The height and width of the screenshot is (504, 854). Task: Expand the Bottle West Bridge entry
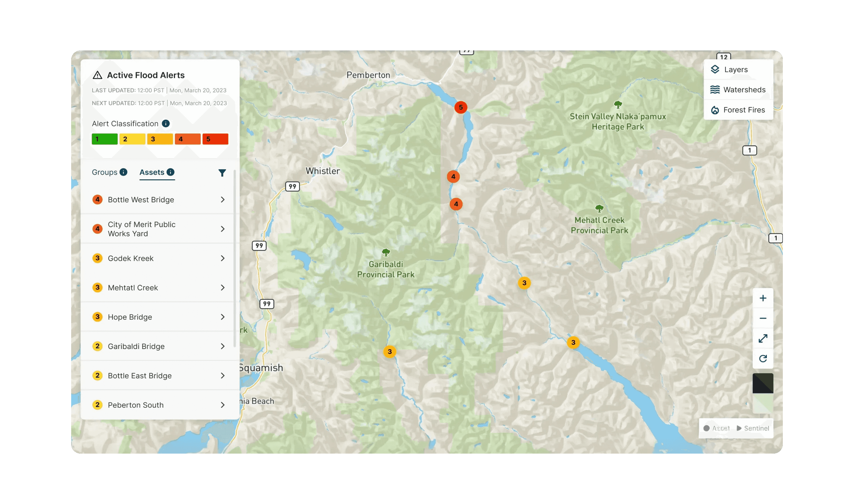[x=222, y=200]
